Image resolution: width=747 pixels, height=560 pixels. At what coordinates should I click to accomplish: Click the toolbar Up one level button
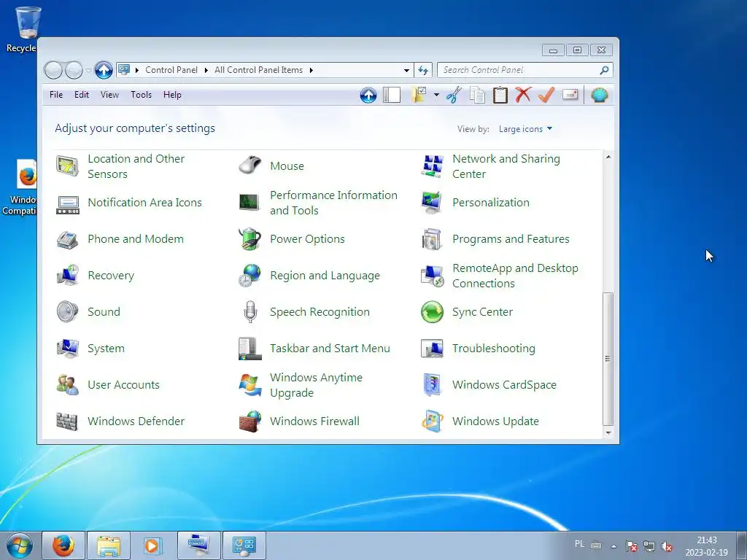[368, 96]
